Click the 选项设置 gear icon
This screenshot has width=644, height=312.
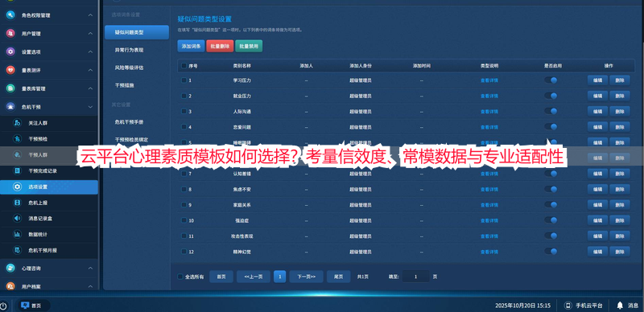click(17, 187)
